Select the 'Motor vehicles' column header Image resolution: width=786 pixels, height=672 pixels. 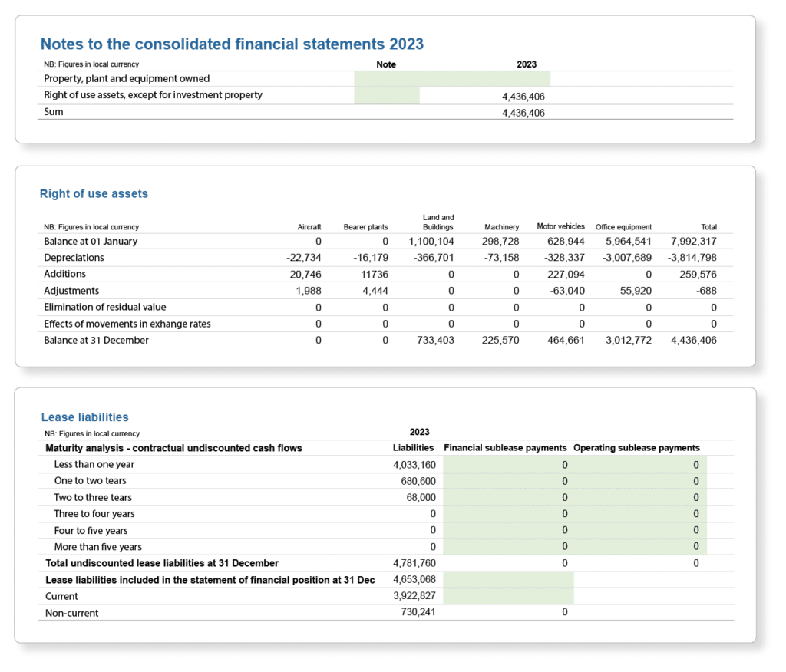[560, 226]
